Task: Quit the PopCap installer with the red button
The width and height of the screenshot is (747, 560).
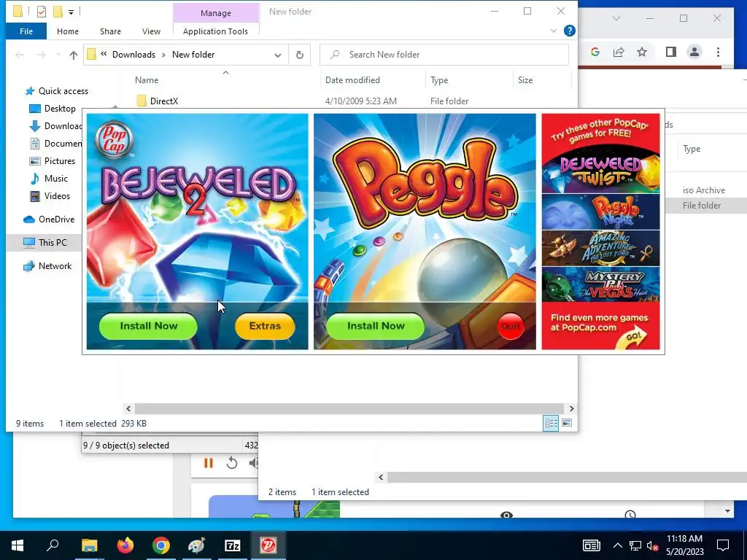Action: 510,326
